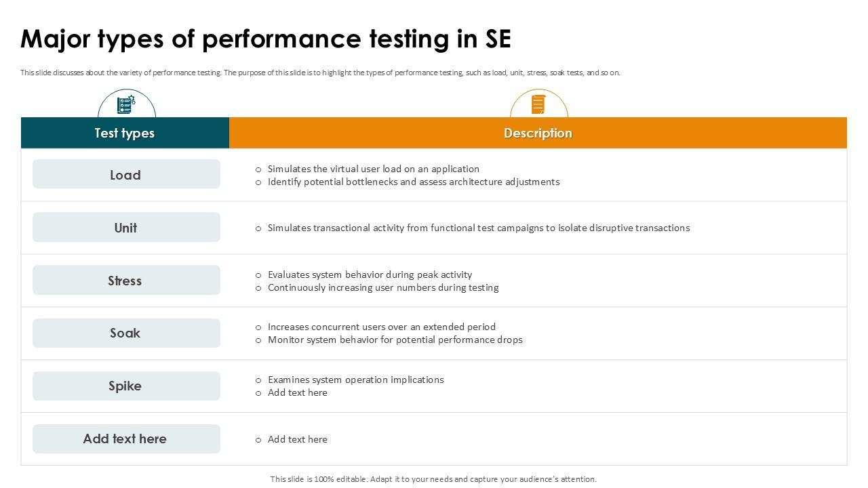
Task: Select the Stress test type box
Action: pos(126,281)
